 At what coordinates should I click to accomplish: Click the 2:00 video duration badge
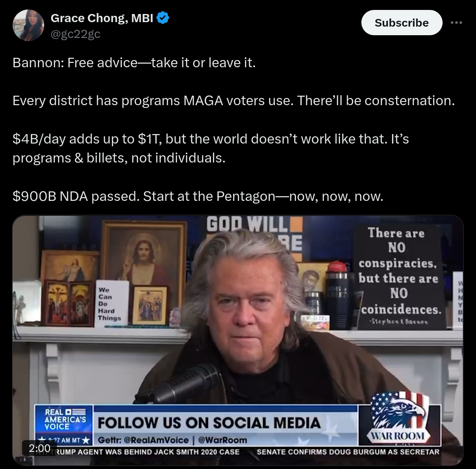point(40,448)
